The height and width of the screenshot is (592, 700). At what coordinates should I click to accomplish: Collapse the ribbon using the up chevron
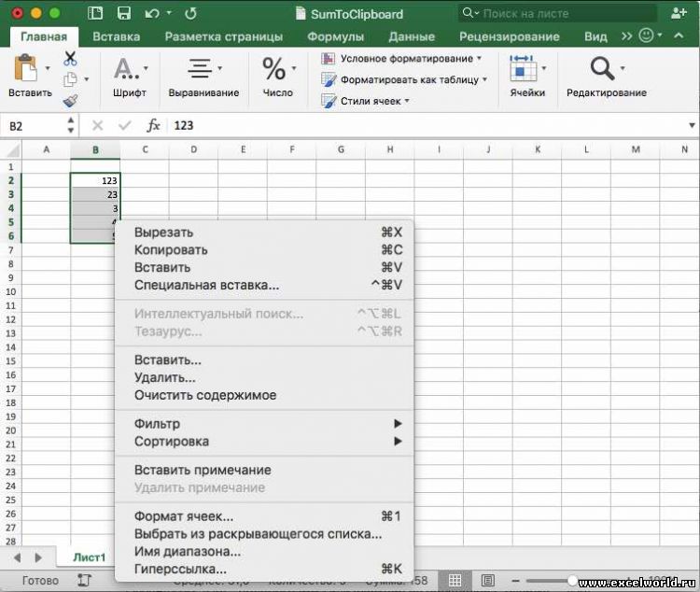point(679,35)
